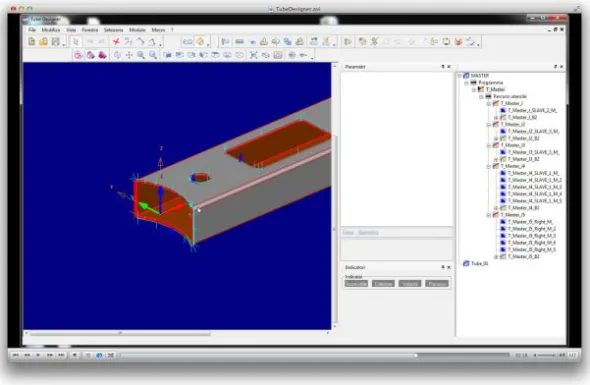This screenshot has width=590, height=385.
Task: Expand the T_Master_I4_B2 node
Action: (x=496, y=208)
